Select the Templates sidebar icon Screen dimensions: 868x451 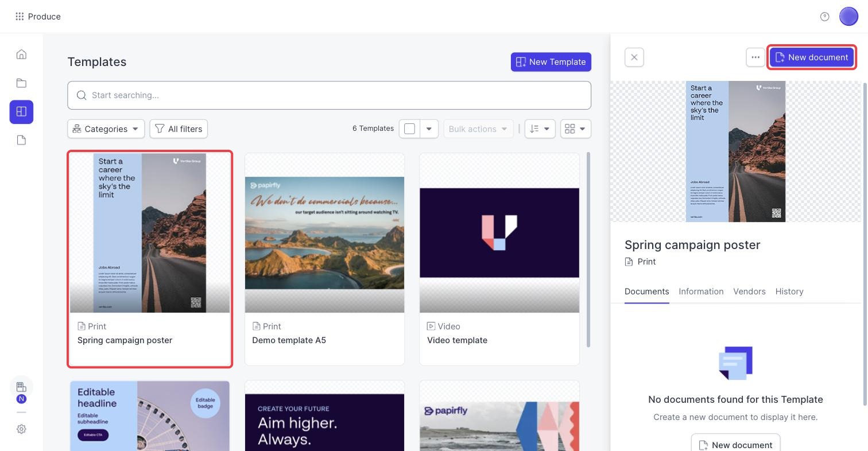pos(21,112)
